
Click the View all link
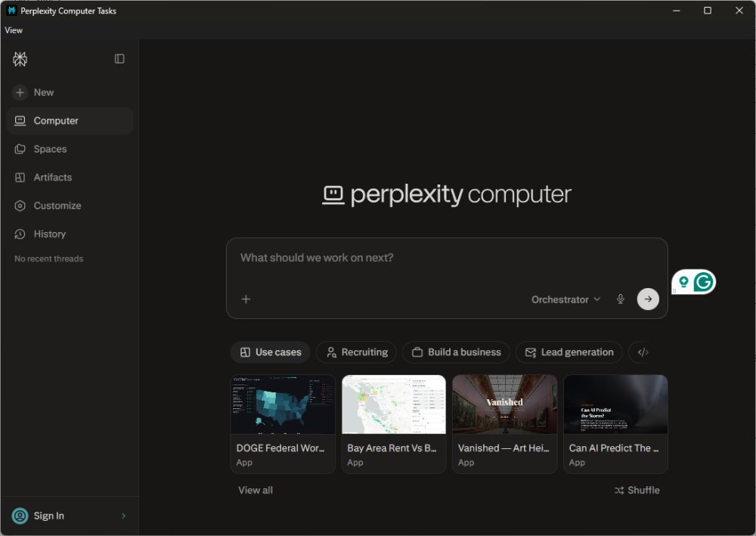coord(256,490)
